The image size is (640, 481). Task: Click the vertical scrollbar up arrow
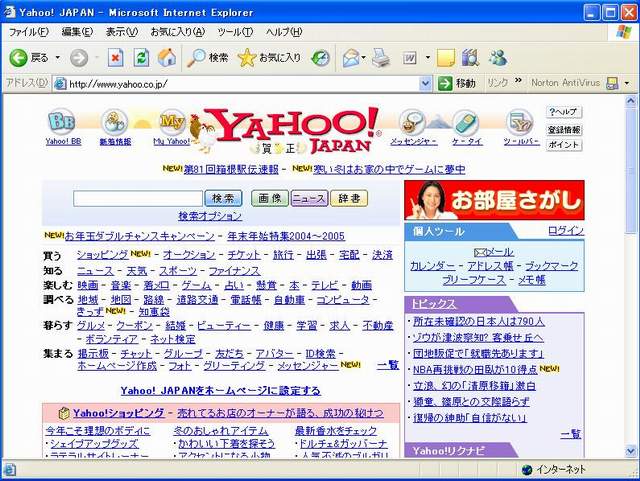tap(631, 100)
